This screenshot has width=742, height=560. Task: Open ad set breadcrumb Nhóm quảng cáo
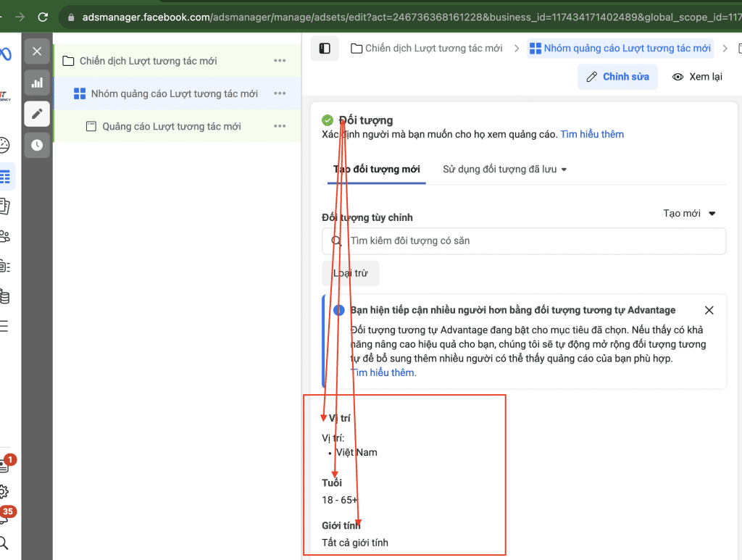pyautogui.click(x=620, y=49)
